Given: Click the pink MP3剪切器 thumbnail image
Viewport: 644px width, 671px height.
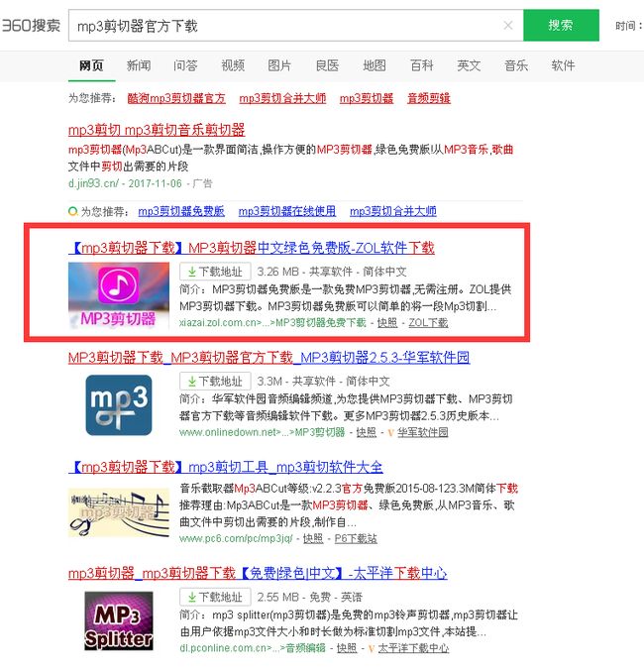Looking at the screenshot, I should (x=119, y=295).
